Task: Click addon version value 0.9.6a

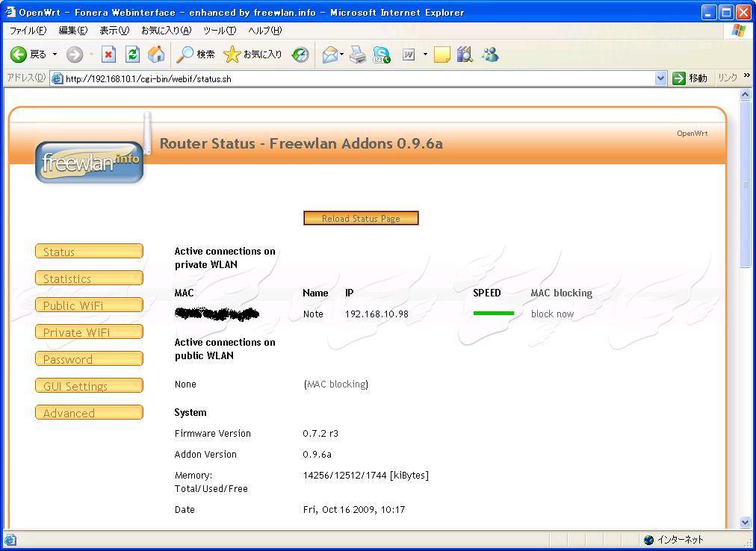Action: click(x=317, y=454)
